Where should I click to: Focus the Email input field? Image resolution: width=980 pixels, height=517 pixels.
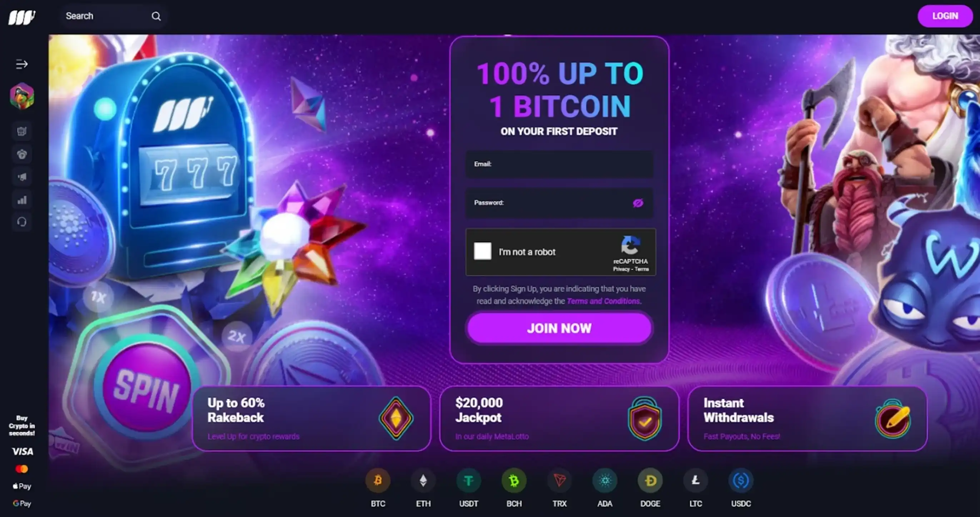pos(559,164)
